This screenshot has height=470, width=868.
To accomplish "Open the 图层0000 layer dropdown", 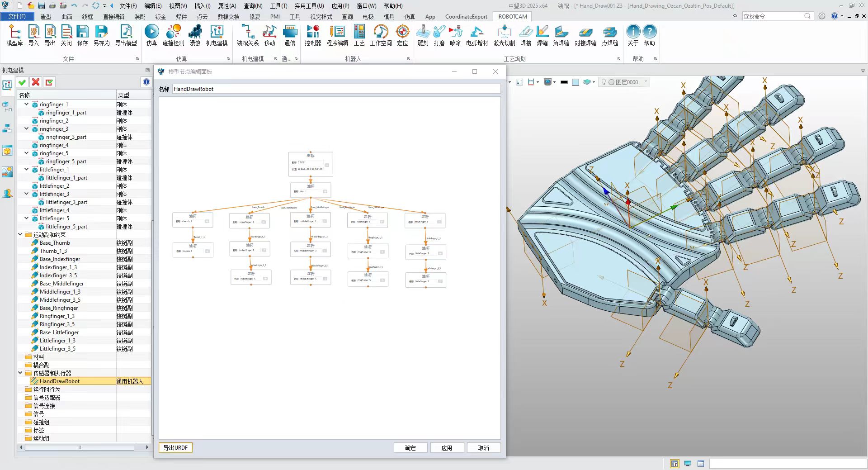I will (646, 82).
